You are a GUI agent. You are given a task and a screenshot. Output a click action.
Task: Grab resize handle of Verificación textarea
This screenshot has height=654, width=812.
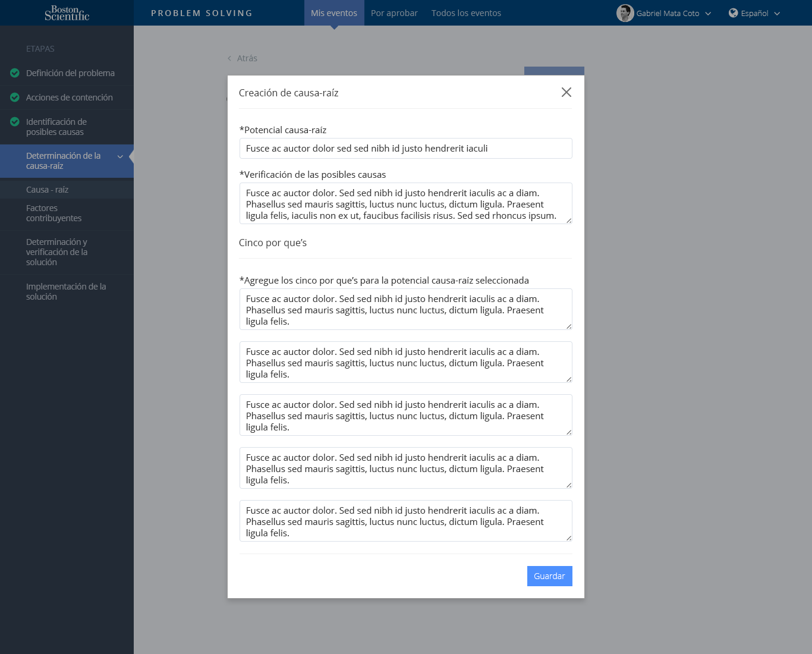[x=569, y=221]
